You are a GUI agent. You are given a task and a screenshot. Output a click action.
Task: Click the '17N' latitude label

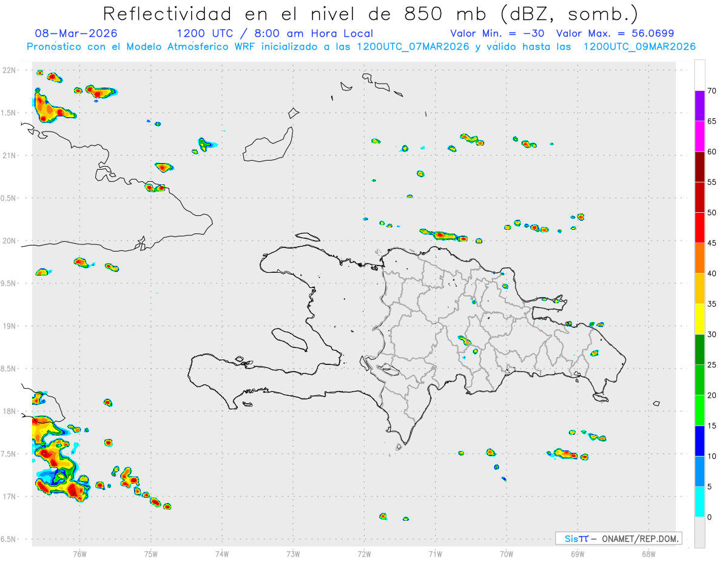point(10,497)
